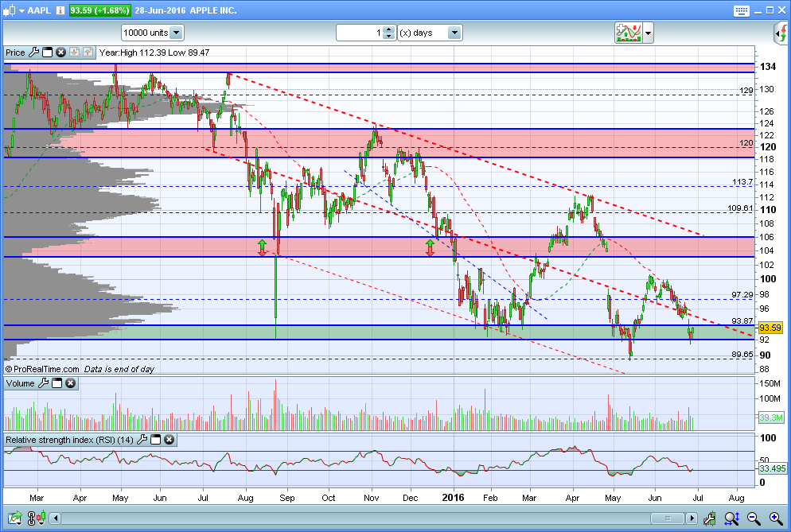791x532 pixels.
Task: Click the APPLE INC. company name
Action: click(x=213, y=10)
